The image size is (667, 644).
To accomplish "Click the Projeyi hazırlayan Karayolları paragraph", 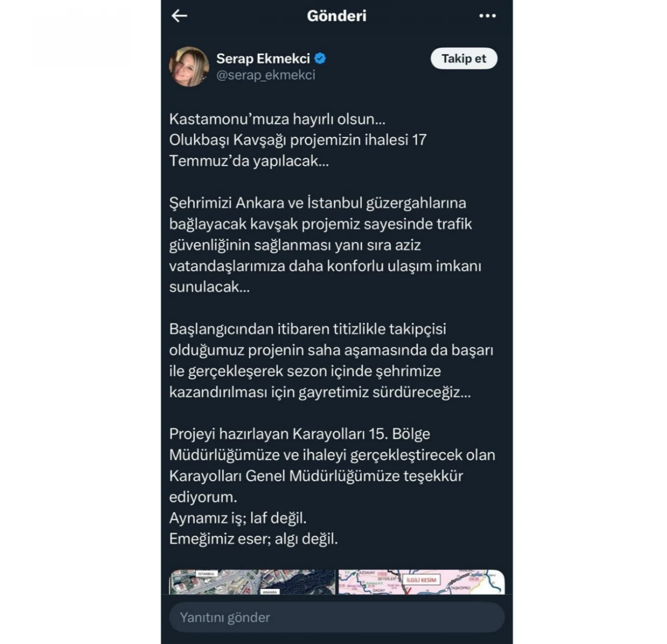I will click(332, 465).
